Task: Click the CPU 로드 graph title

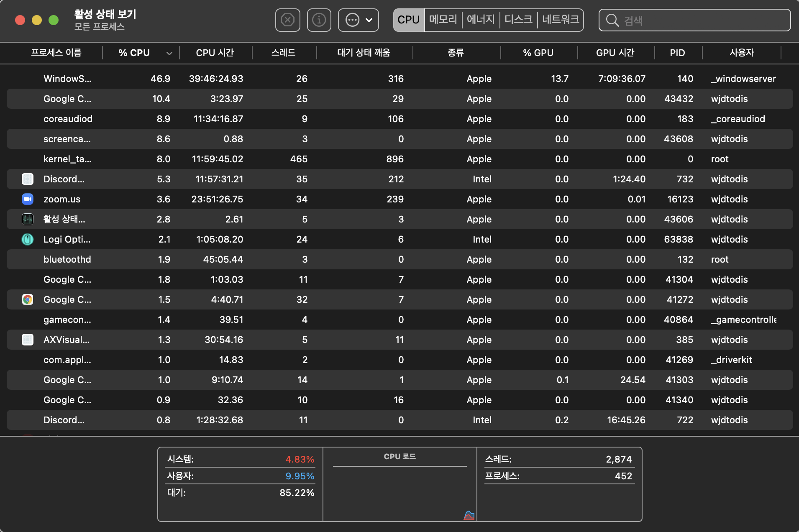Action: tap(399, 456)
